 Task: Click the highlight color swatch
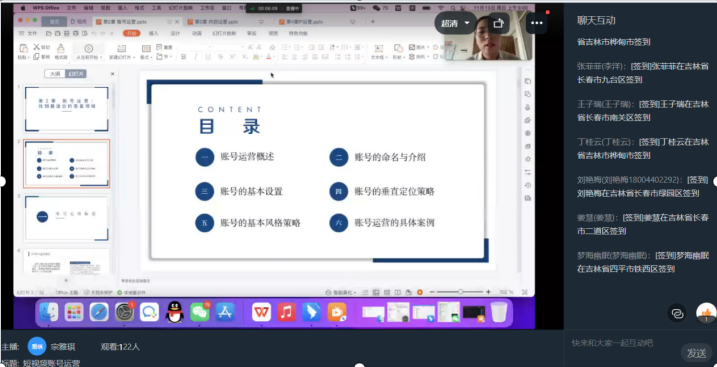coord(257,57)
